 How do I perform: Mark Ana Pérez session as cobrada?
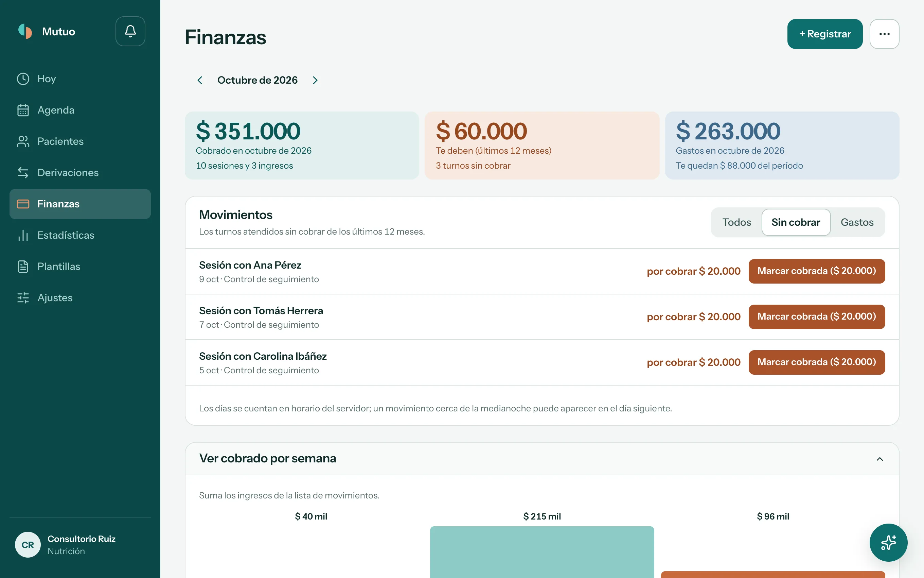pos(817,271)
